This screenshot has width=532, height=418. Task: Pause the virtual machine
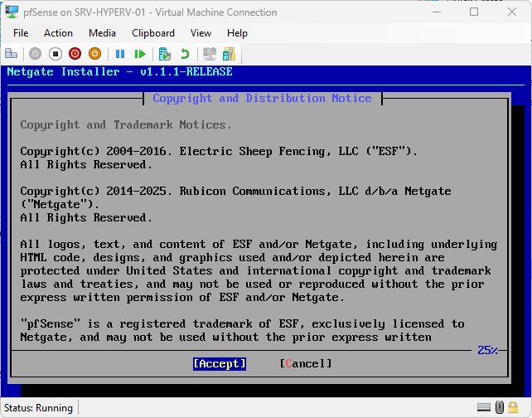(x=120, y=54)
